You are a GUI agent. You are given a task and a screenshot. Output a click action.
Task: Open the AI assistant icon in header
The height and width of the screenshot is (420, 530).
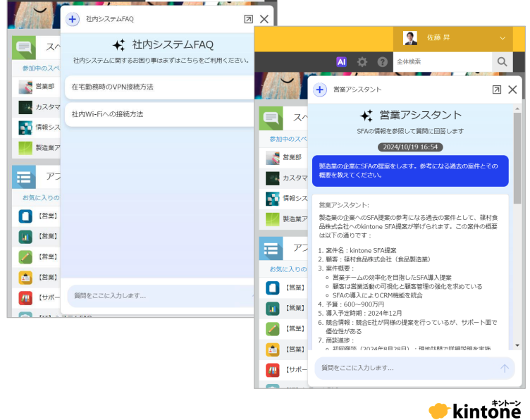coord(341,62)
